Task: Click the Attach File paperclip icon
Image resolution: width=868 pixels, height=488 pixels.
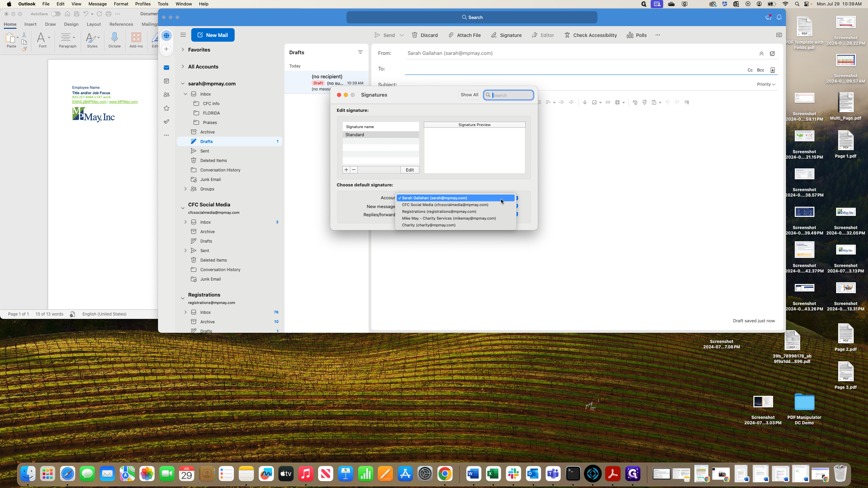Action: (451, 35)
